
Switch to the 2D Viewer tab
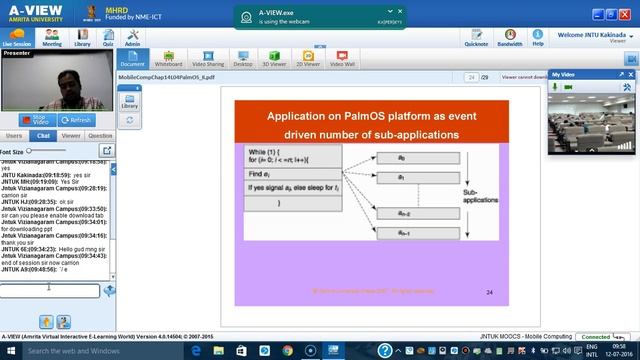[x=308, y=59]
